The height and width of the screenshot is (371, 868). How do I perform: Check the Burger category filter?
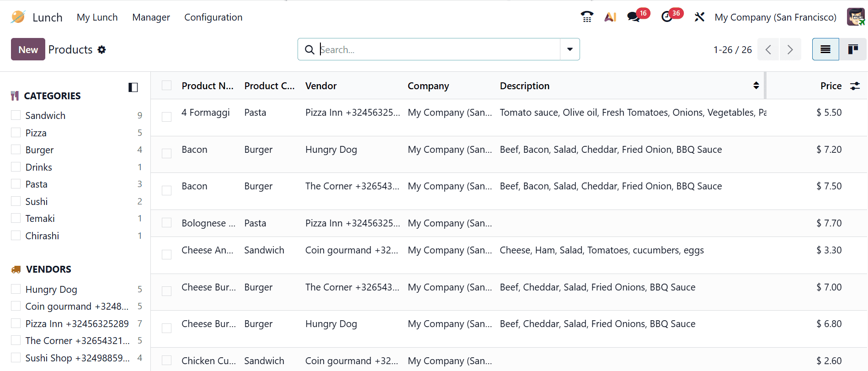click(x=16, y=150)
